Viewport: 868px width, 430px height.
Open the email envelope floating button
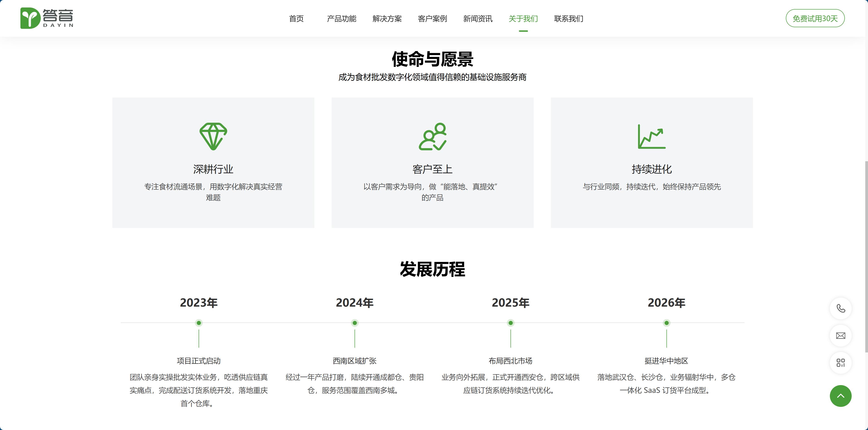841,336
